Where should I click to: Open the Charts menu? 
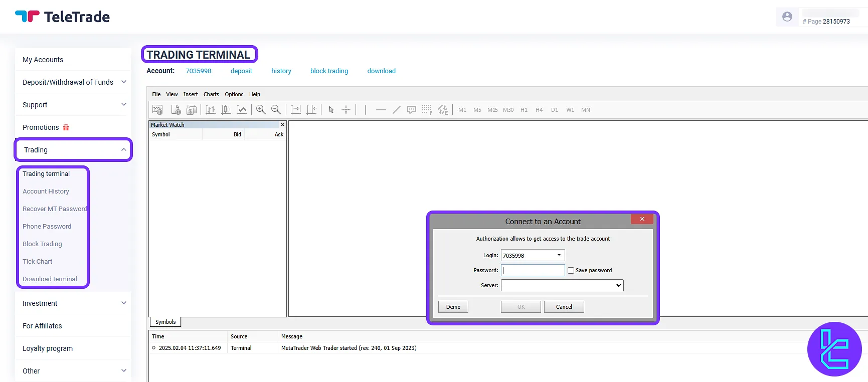[x=211, y=94]
